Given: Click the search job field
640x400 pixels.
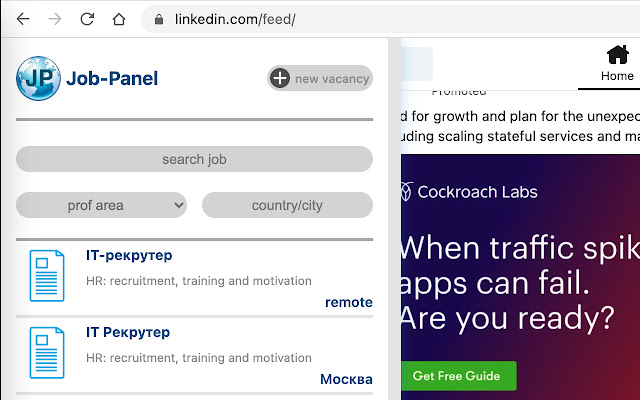Looking at the screenshot, I should click(x=194, y=159).
